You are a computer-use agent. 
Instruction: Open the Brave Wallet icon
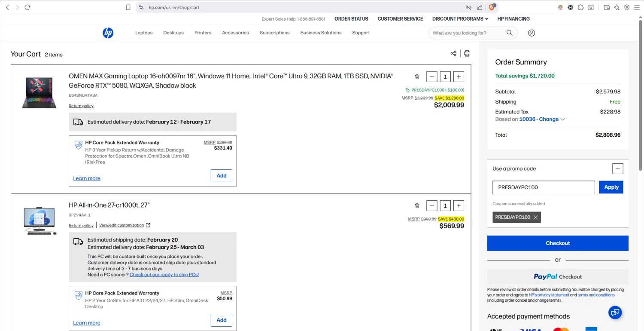tap(607, 7)
